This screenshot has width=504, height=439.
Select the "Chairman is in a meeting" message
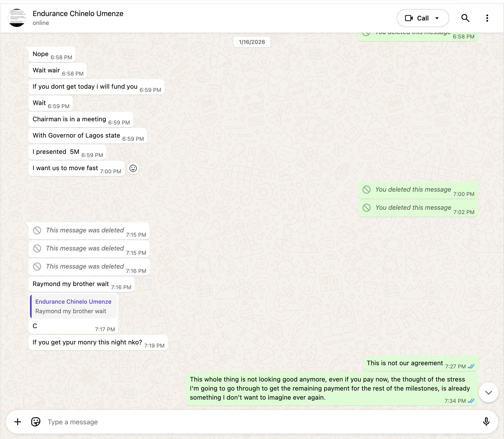click(81, 119)
